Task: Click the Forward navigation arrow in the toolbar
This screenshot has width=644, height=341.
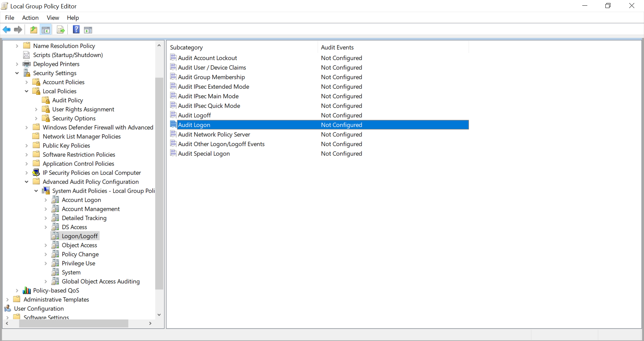Action: (x=18, y=30)
